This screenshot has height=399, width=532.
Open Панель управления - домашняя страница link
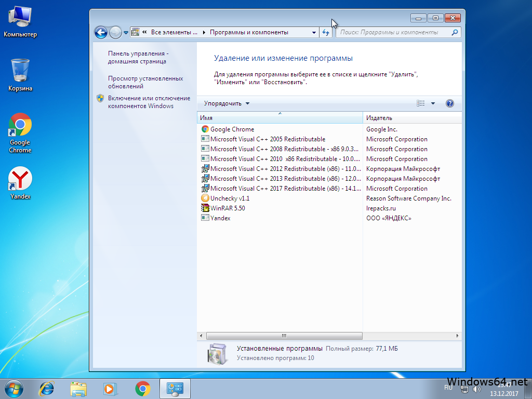(138, 57)
